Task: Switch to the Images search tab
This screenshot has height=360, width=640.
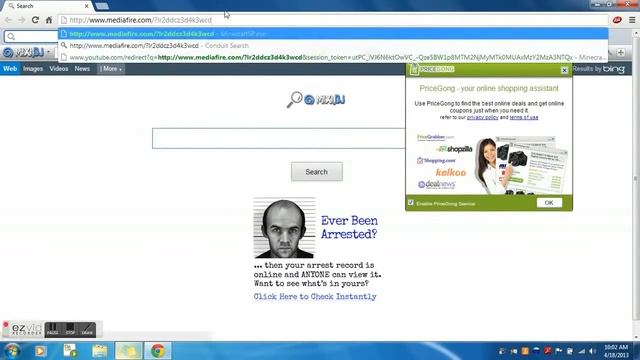Action: tap(33, 69)
